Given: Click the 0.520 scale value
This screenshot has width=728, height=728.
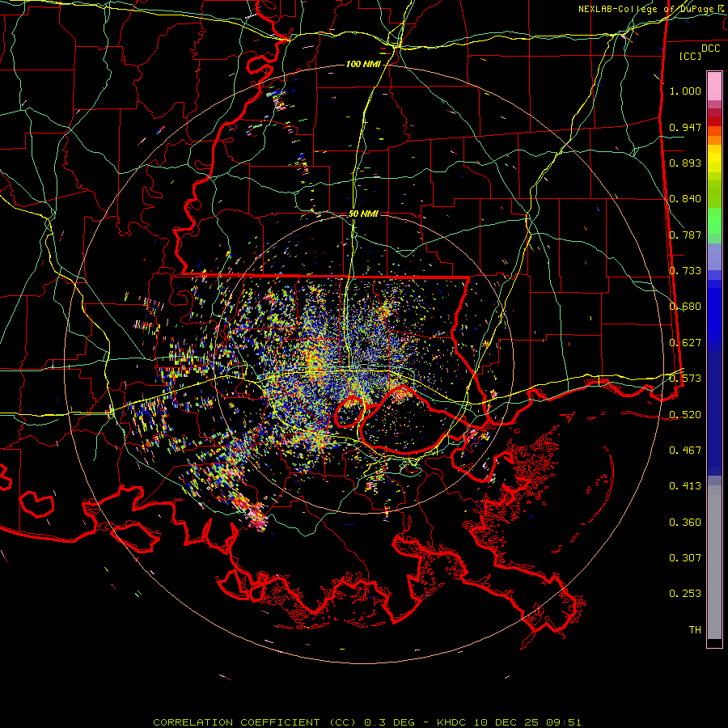Looking at the screenshot, I should (685, 415).
